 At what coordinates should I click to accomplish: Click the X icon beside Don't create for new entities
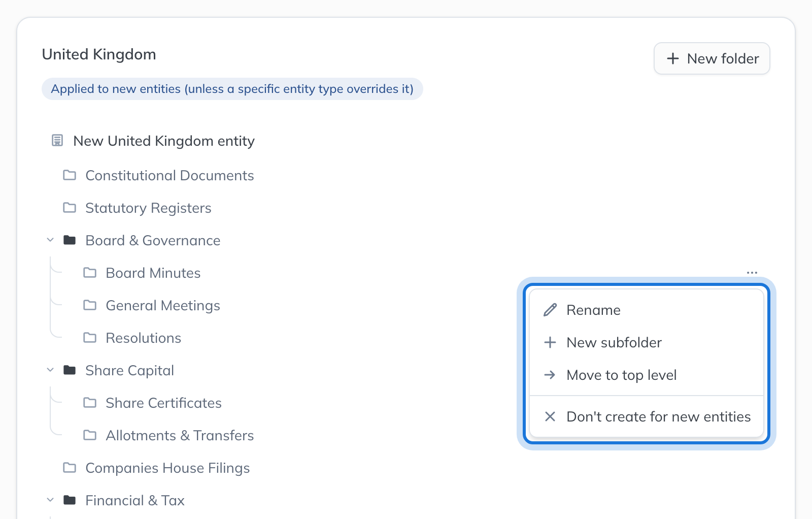(550, 416)
